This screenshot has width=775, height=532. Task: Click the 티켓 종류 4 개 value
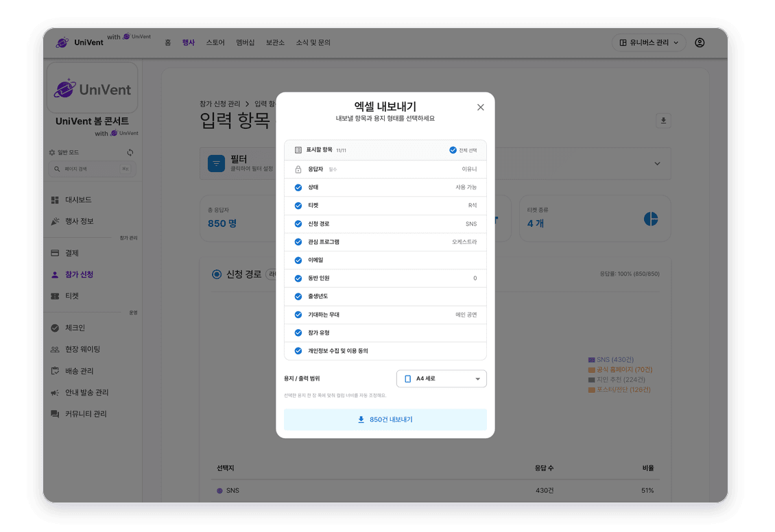point(535,223)
